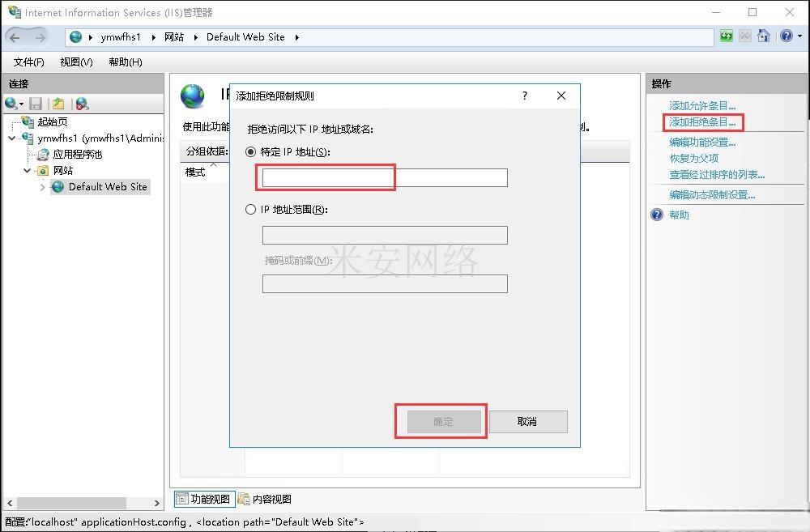
Task: Click the Connections pane scroll left arrow
Action: point(10,503)
